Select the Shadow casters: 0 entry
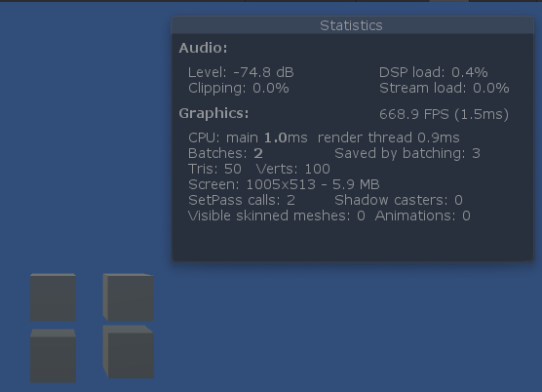Screen dimensions: 542x392 click(399, 200)
